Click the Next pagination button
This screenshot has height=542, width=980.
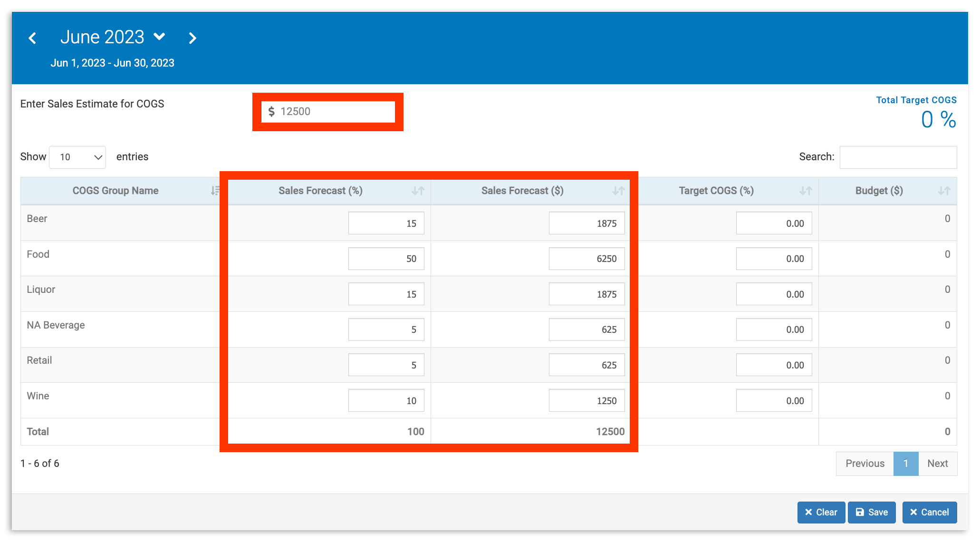[x=938, y=464]
